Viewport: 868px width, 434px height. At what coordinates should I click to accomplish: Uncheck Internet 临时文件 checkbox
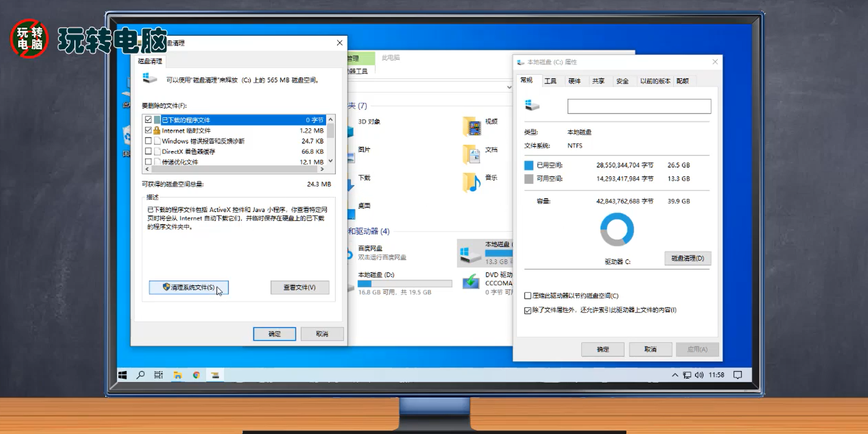tap(148, 130)
